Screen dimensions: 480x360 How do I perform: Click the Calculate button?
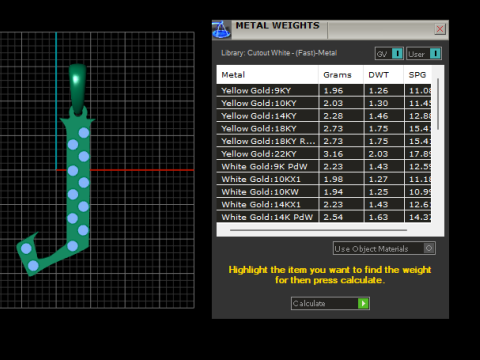tap(330, 303)
